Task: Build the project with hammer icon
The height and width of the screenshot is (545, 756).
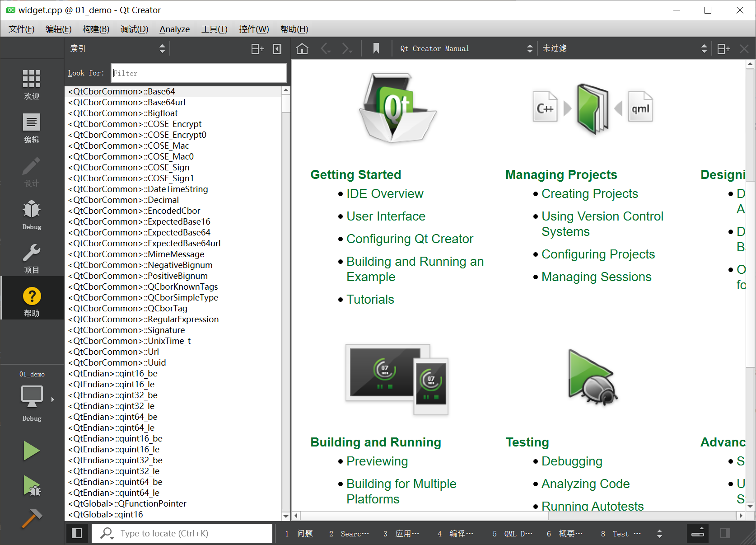Action: (x=32, y=519)
